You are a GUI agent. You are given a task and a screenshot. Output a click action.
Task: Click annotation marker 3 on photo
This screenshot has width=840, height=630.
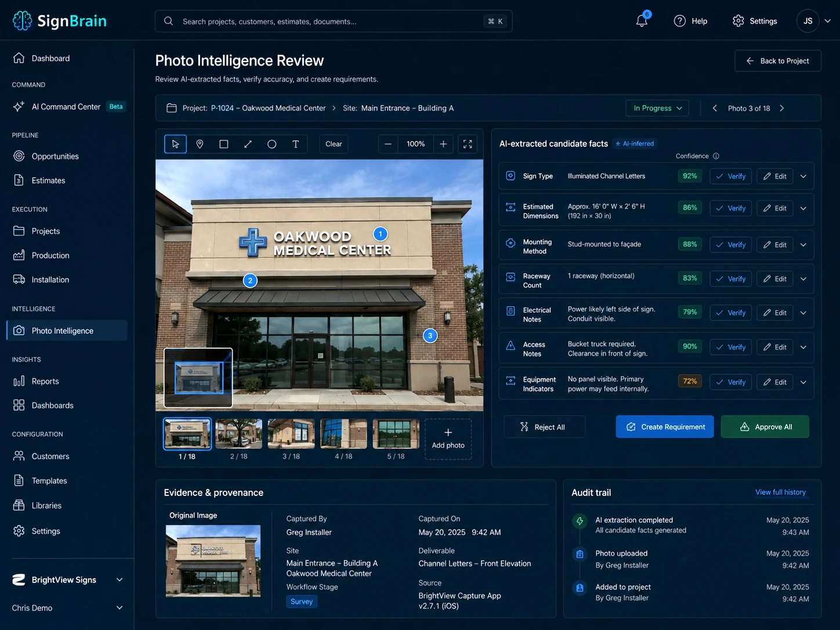(430, 335)
